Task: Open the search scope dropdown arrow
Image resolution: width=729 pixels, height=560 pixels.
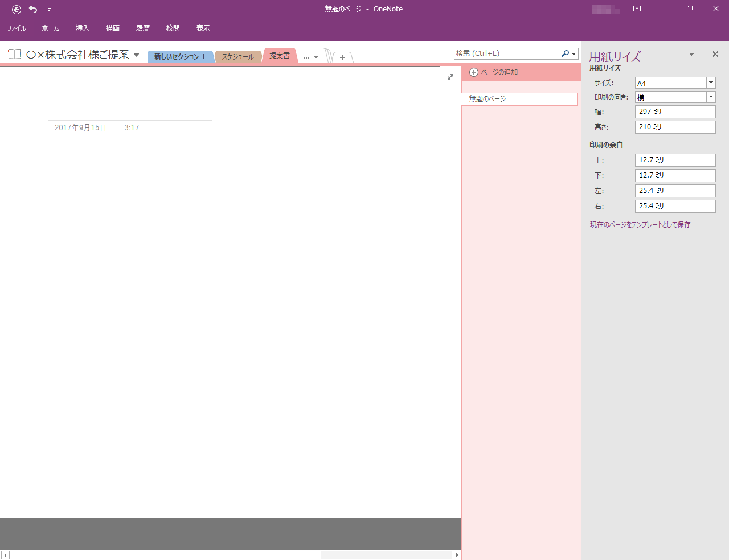Action: point(574,54)
